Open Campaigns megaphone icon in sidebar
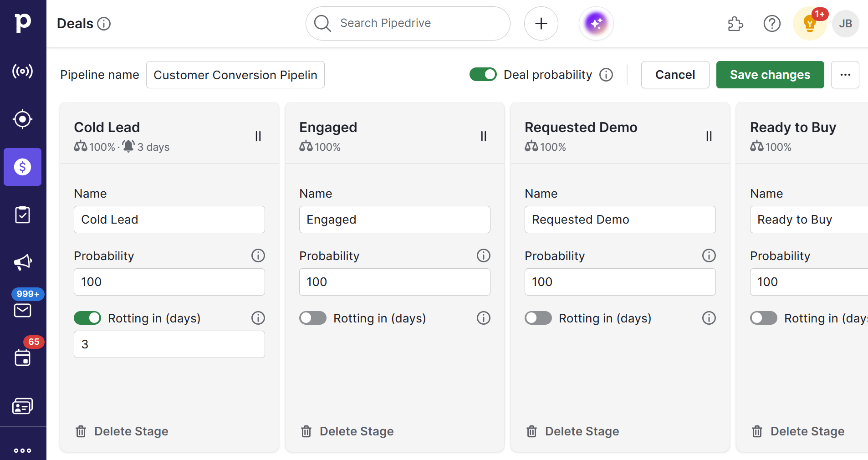868x460 pixels. (x=22, y=262)
